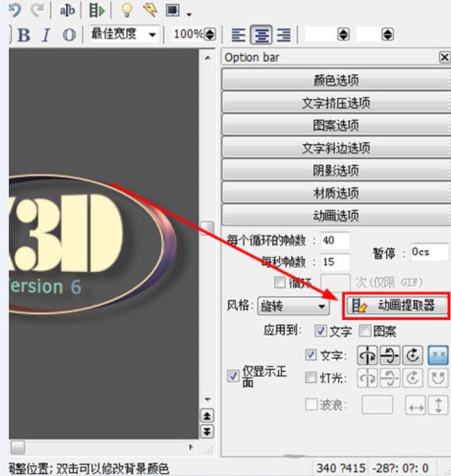
Task: Align text left
Action: click(x=238, y=35)
